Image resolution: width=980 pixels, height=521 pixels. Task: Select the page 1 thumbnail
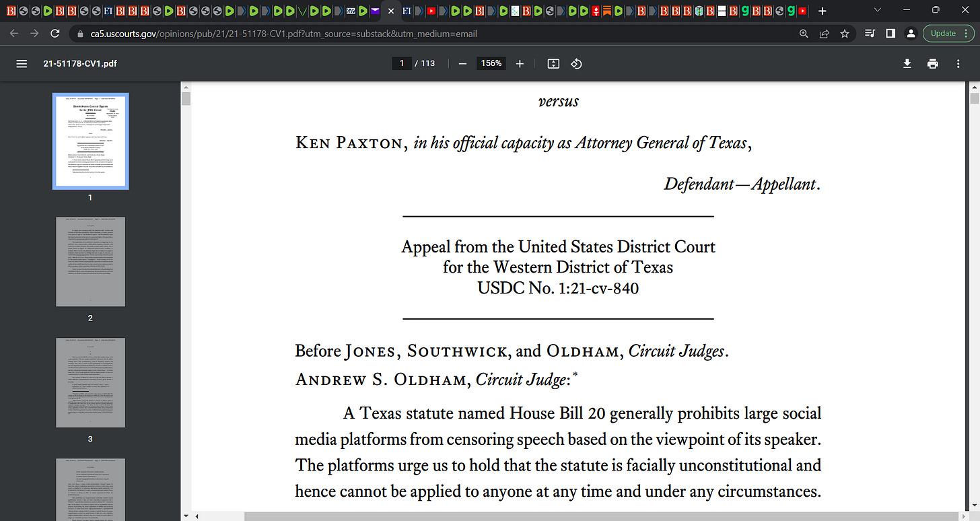pos(90,141)
